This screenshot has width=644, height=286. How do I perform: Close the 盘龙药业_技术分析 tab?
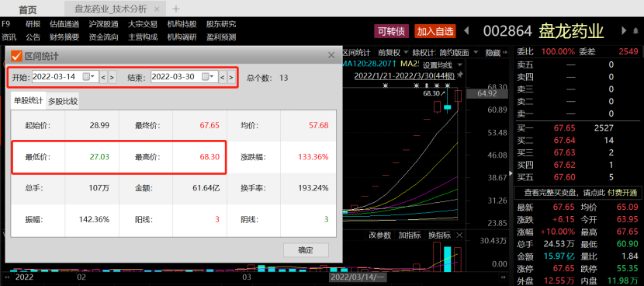pyautogui.click(x=156, y=9)
